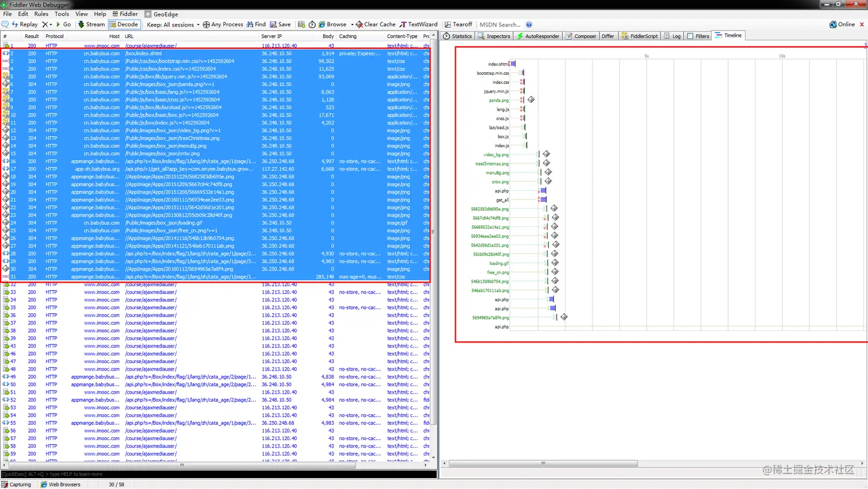Switch to the AutoResponder tab

(538, 36)
